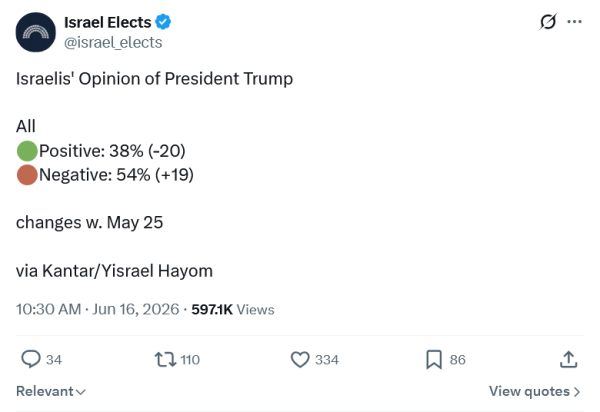The height and width of the screenshot is (412, 600).
Task: Click the Israel Elects display name
Action: tap(108, 22)
